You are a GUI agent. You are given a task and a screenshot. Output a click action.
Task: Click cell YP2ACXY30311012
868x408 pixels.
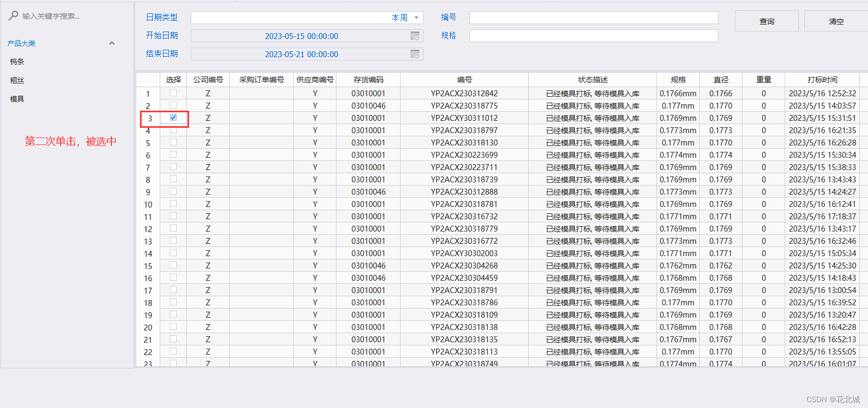click(464, 118)
